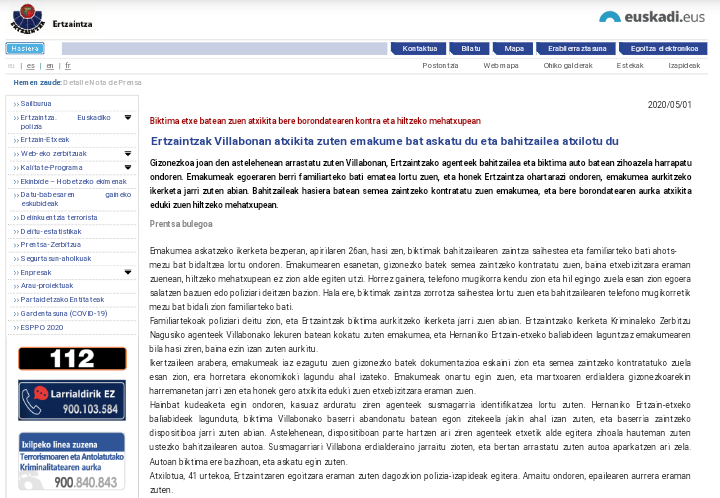The height and width of the screenshot is (498, 720).
Task: Click the article date 2020/05/01
Action: [669, 105]
